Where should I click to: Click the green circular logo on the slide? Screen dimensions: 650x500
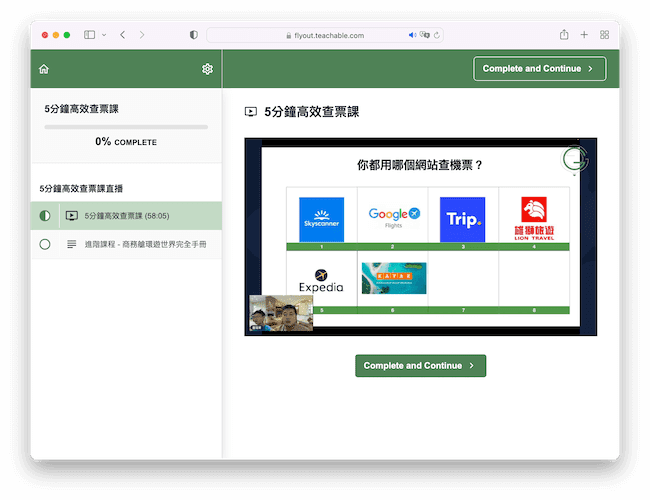(575, 159)
